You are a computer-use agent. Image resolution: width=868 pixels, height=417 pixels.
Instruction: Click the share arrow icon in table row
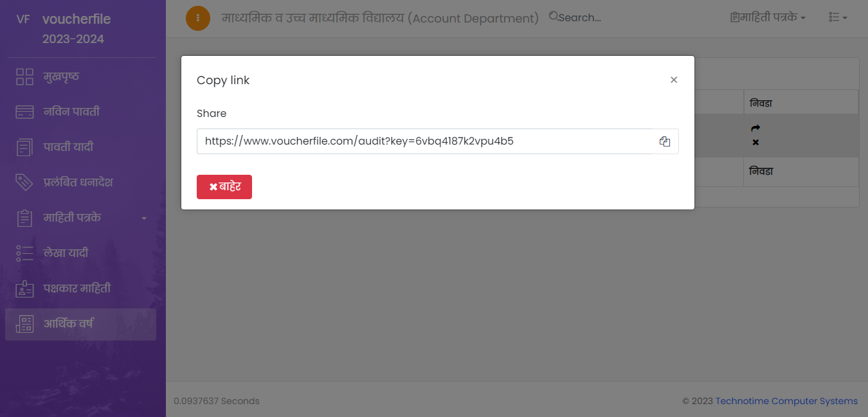pyautogui.click(x=755, y=129)
